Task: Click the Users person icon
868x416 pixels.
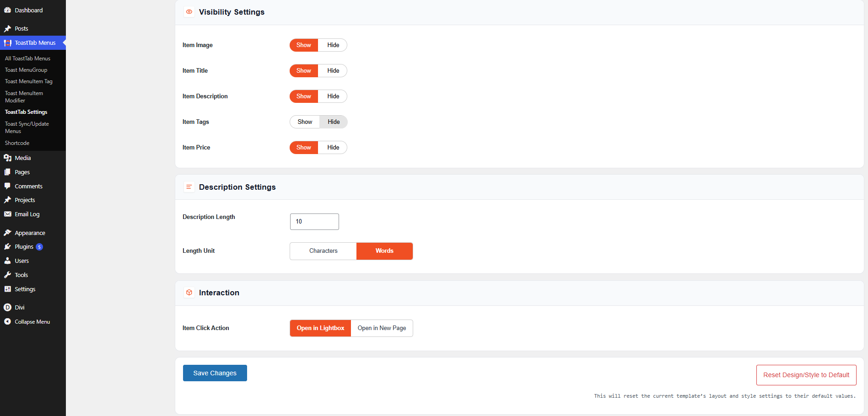Action: tap(7, 261)
